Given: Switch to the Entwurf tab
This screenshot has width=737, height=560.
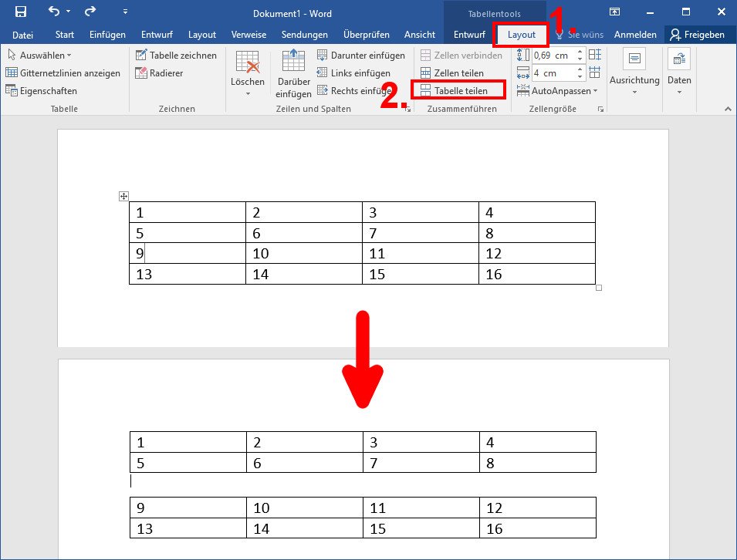Looking at the screenshot, I should pyautogui.click(x=468, y=34).
